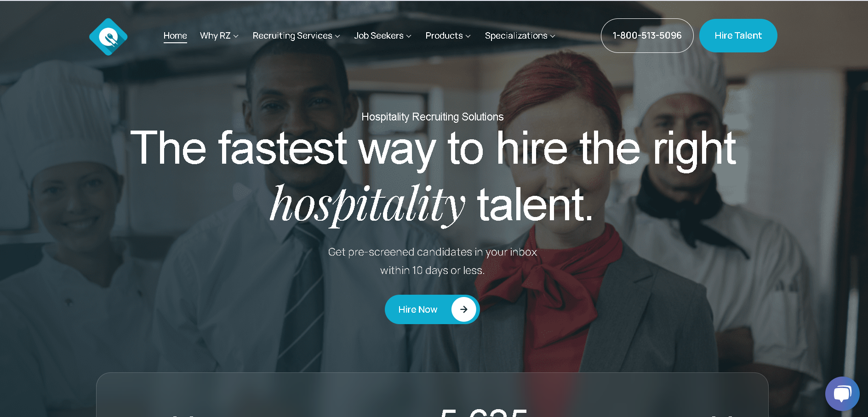The image size is (868, 417).
Task: Open the Job Seekers menu
Action: tap(379, 36)
